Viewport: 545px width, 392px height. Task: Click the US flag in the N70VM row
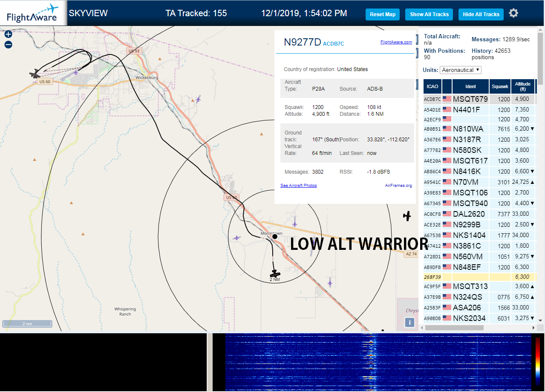point(447,182)
